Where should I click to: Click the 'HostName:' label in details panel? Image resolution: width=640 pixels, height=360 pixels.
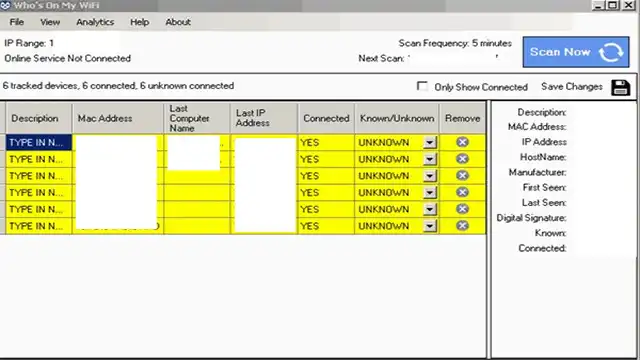(x=543, y=157)
